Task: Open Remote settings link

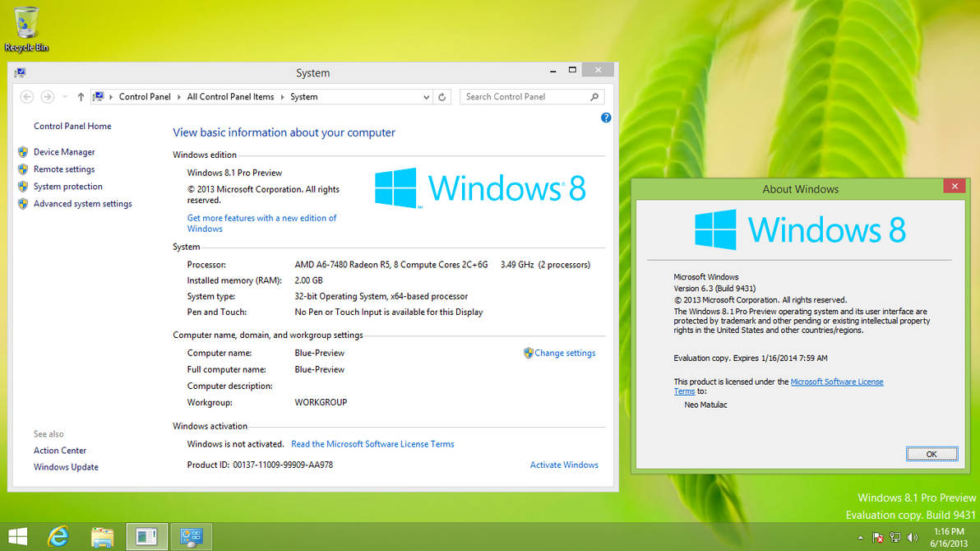Action: [x=64, y=169]
